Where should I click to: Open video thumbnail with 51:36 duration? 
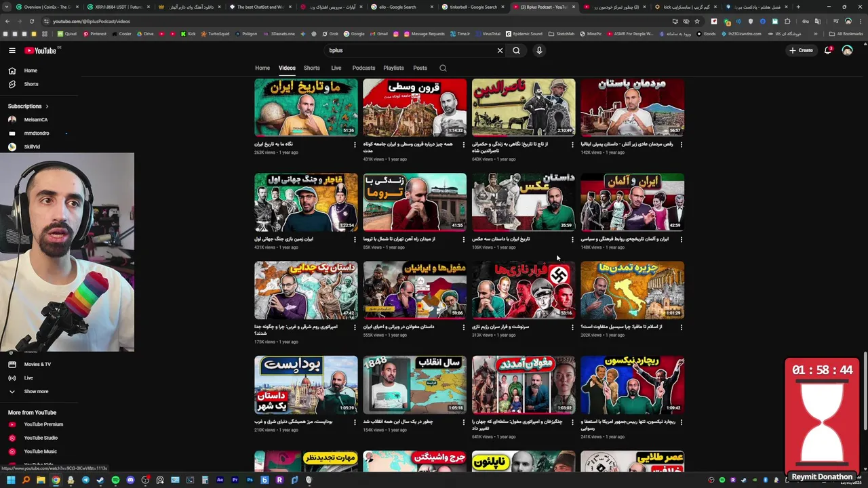(306, 107)
